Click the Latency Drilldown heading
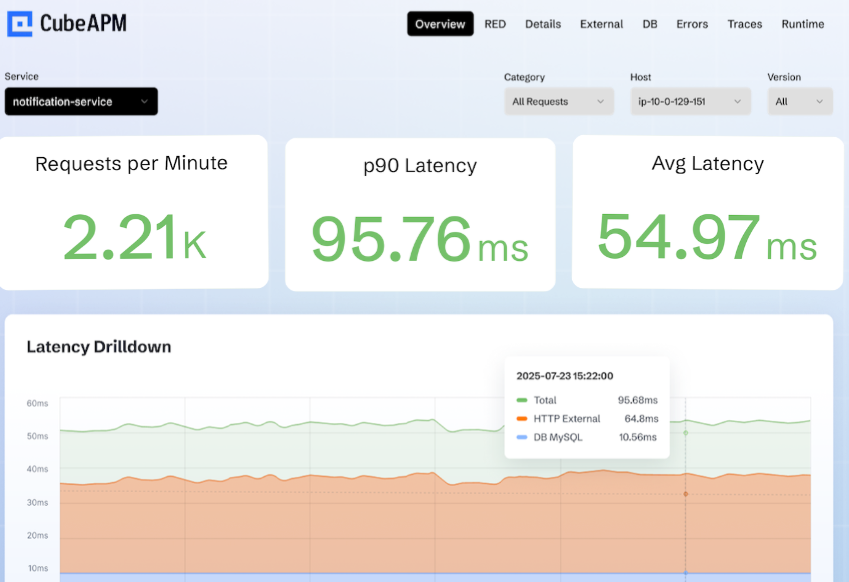 99,346
